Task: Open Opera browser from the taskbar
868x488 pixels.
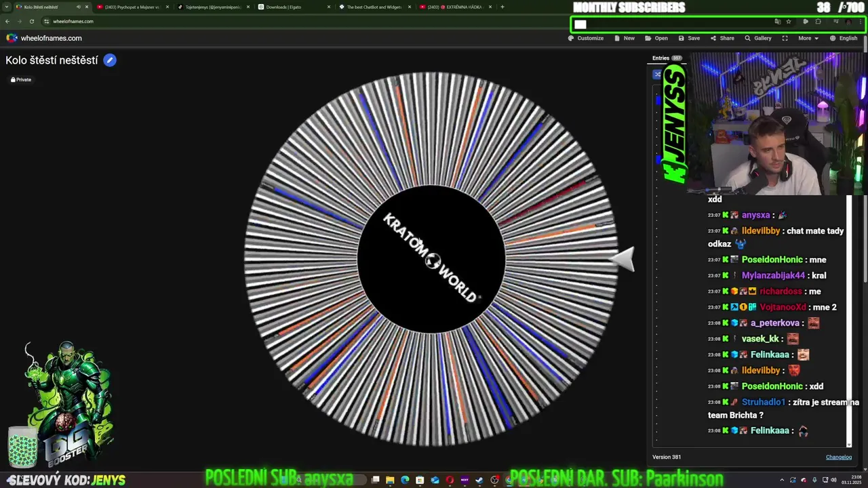Action: (x=450, y=480)
